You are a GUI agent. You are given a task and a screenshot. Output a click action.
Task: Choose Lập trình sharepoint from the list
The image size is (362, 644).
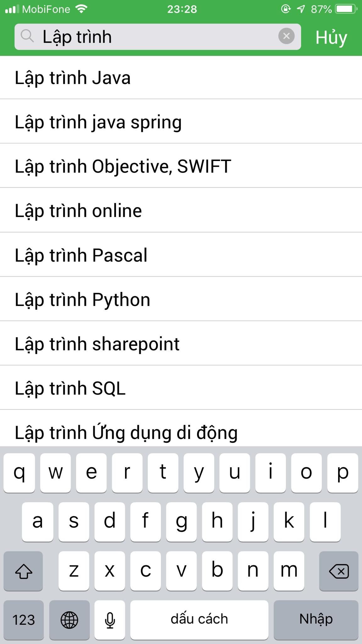[x=96, y=343]
